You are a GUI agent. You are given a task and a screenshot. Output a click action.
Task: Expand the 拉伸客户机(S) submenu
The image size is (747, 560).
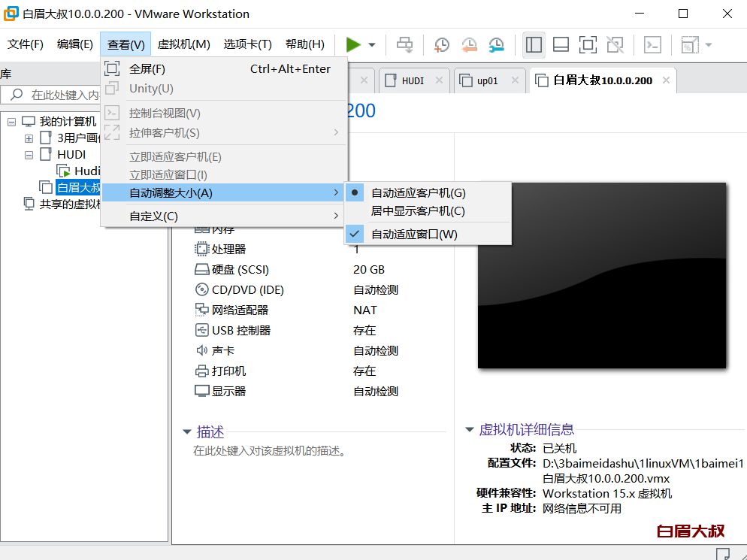click(x=224, y=132)
